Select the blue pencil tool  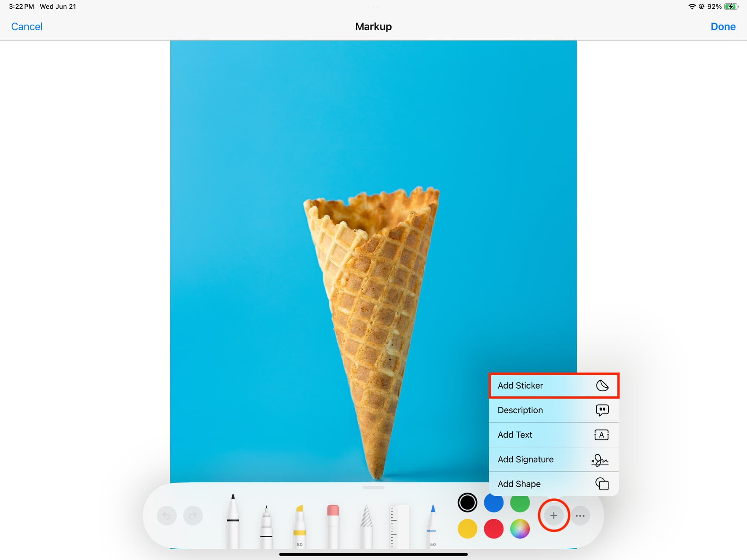(432, 527)
